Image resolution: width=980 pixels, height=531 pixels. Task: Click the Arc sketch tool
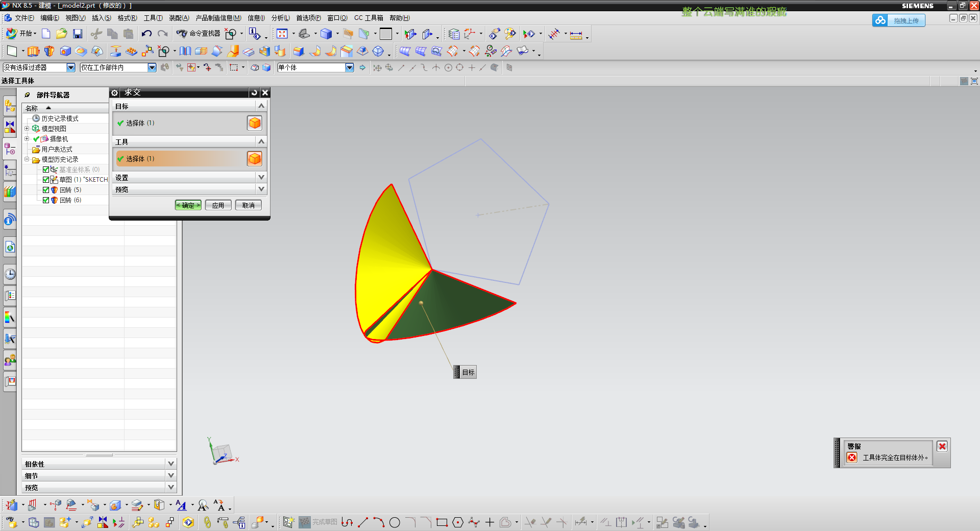[379, 522]
